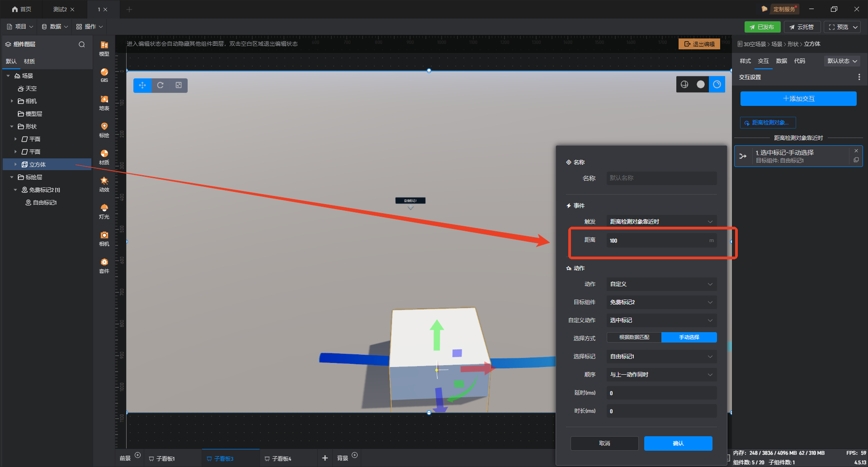Open the 动效 effects icon

click(x=104, y=184)
